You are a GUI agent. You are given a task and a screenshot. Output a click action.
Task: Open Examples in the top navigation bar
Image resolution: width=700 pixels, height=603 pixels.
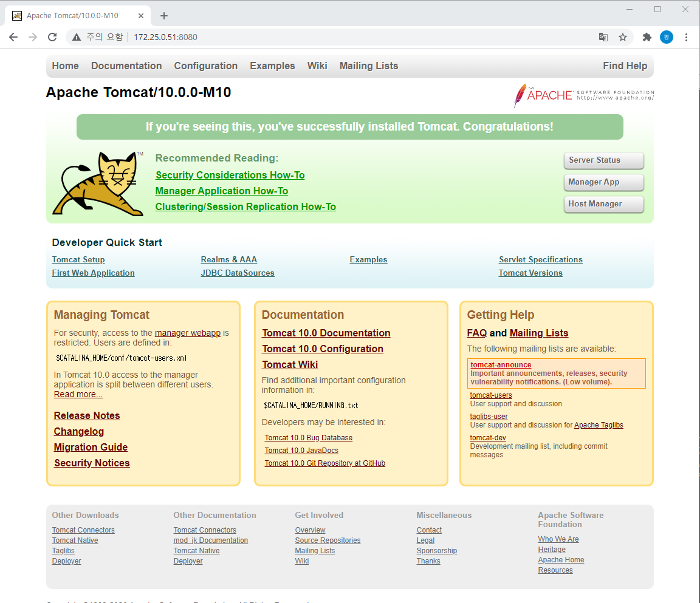(x=272, y=66)
